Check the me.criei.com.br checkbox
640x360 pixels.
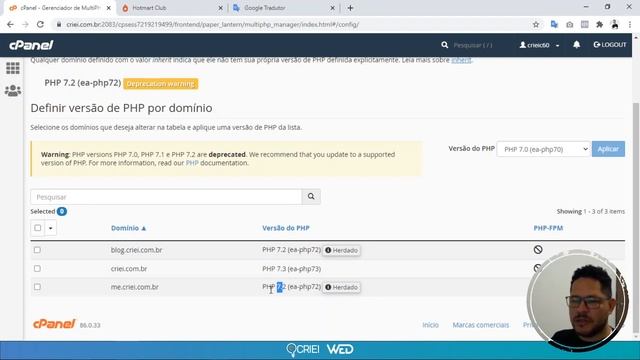[x=37, y=287]
